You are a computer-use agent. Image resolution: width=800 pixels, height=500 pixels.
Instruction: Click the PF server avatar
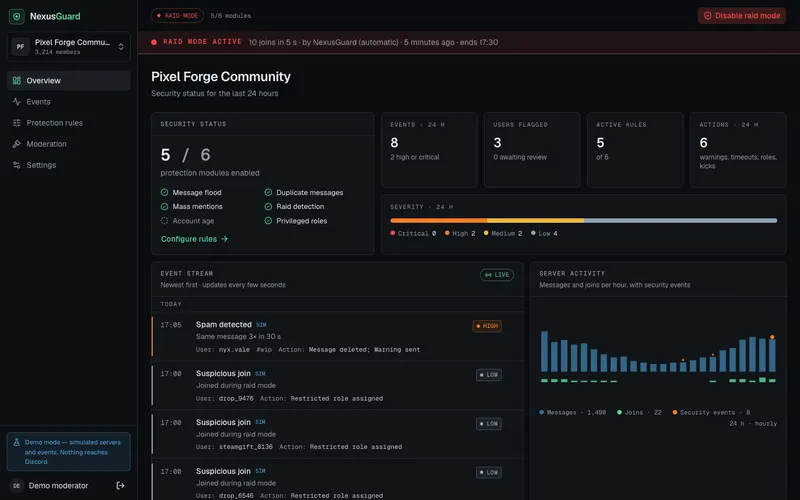coord(20,46)
